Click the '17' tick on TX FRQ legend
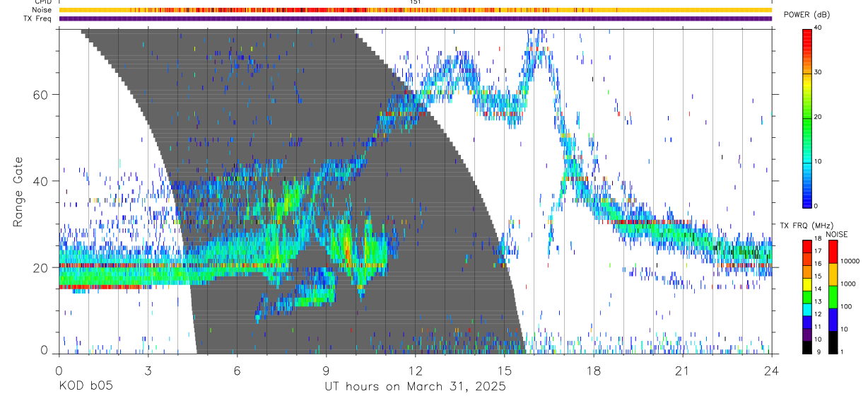 pyautogui.click(x=818, y=251)
